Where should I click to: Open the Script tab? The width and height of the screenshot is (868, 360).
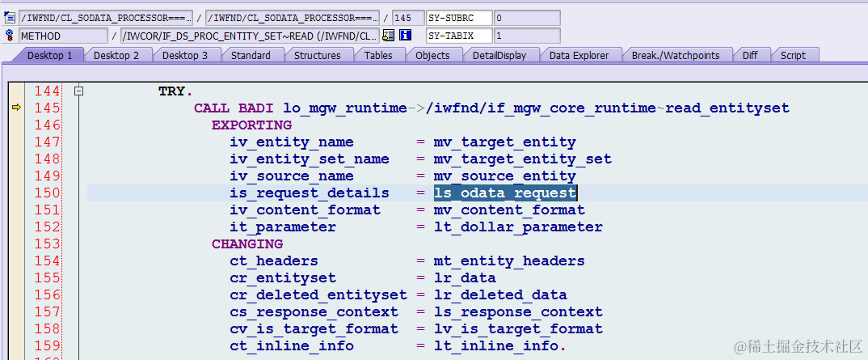793,55
